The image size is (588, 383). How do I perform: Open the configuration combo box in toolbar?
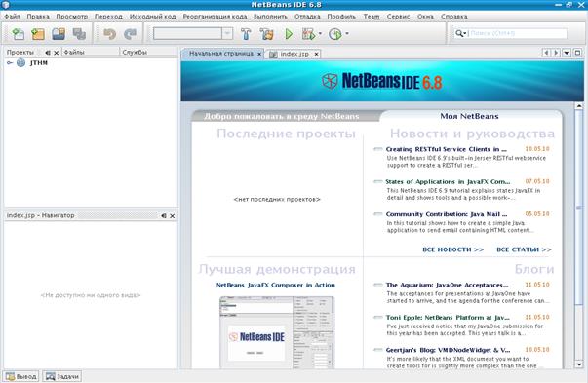tap(193, 34)
